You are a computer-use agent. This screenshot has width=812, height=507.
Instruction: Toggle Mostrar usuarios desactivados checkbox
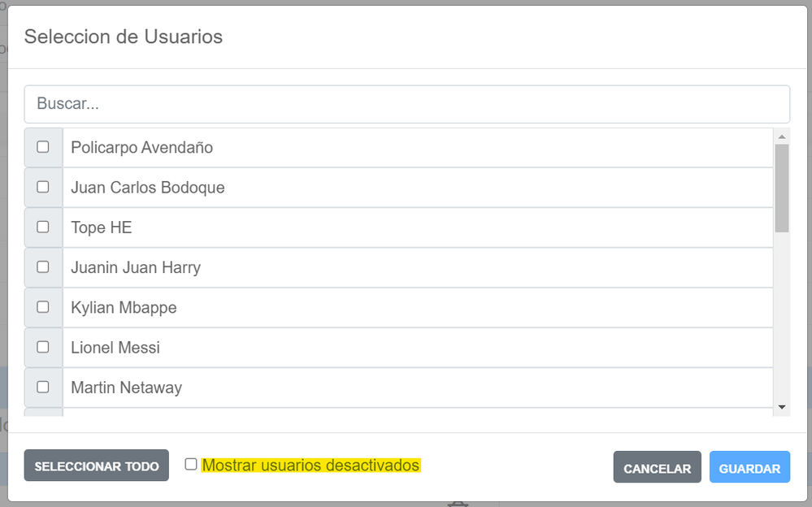pos(191,465)
